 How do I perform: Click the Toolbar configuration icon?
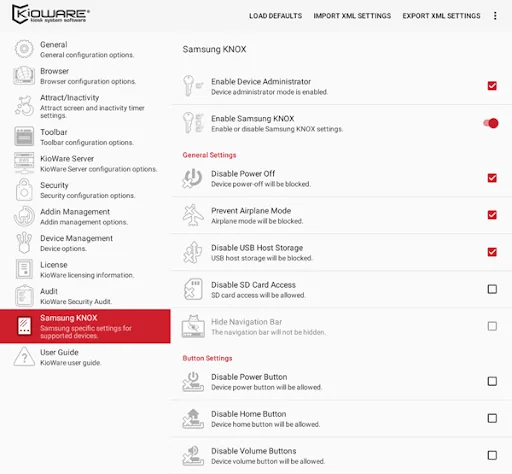24,136
